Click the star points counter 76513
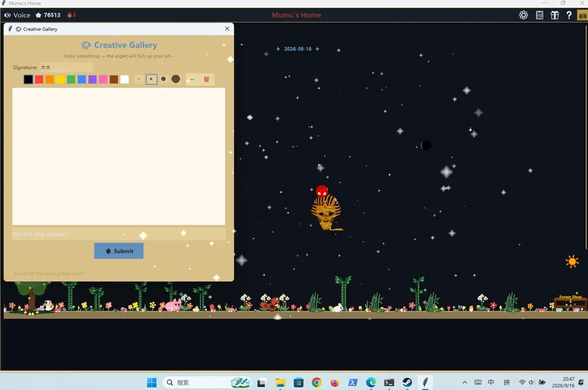Image resolution: width=588 pixels, height=390 pixels. 48,15
